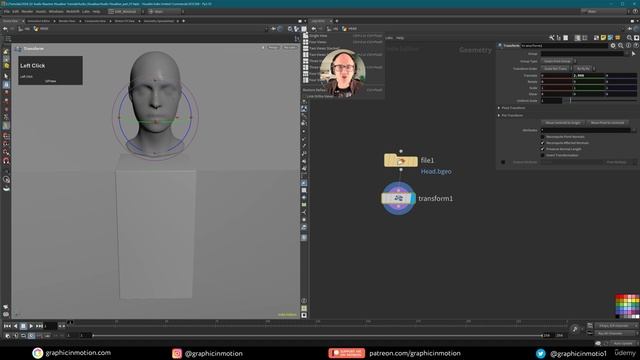Click the network editor tools wrench icon
The image size is (640, 360).
click(x=552, y=38)
